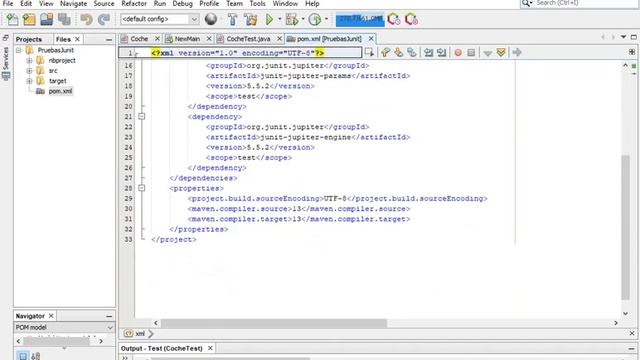Open the File menu
This screenshot has width=640, height=360.
click(x=8, y=4)
